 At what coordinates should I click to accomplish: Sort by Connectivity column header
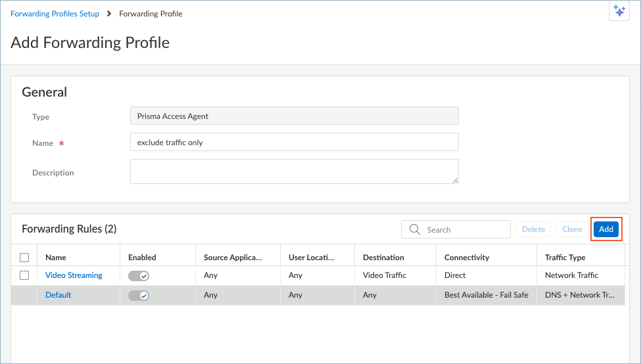tap(467, 257)
